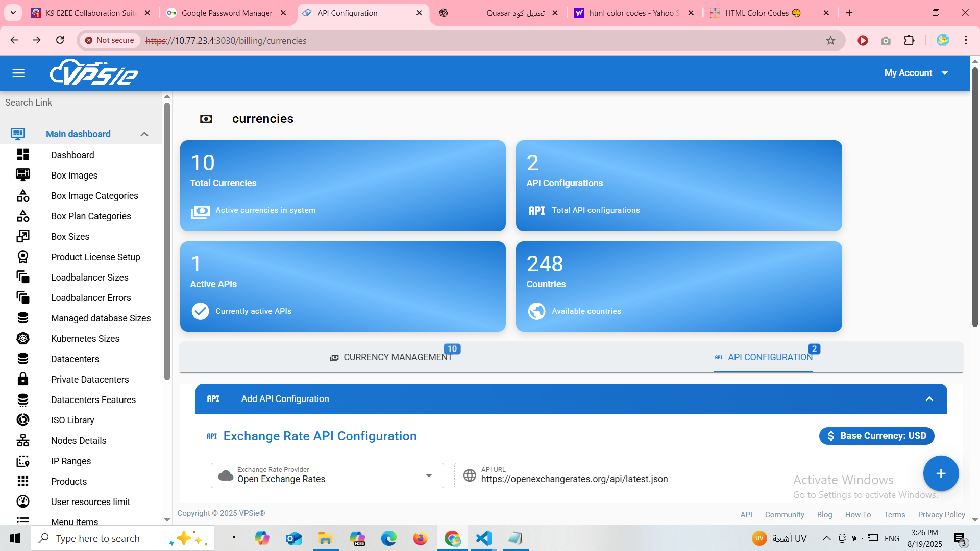Image resolution: width=980 pixels, height=551 pixels.
Task: Open the hamburger menu icon
Action: coord(18,73)
